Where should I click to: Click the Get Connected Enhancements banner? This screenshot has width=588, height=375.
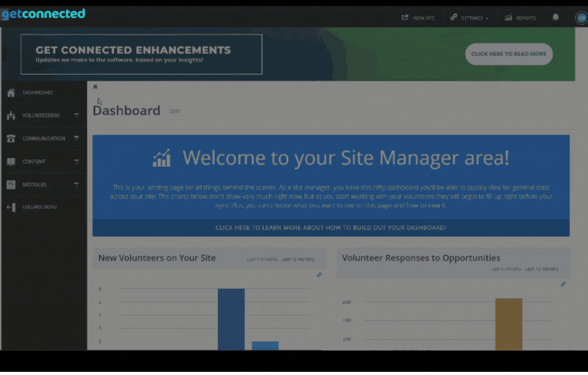141,54
